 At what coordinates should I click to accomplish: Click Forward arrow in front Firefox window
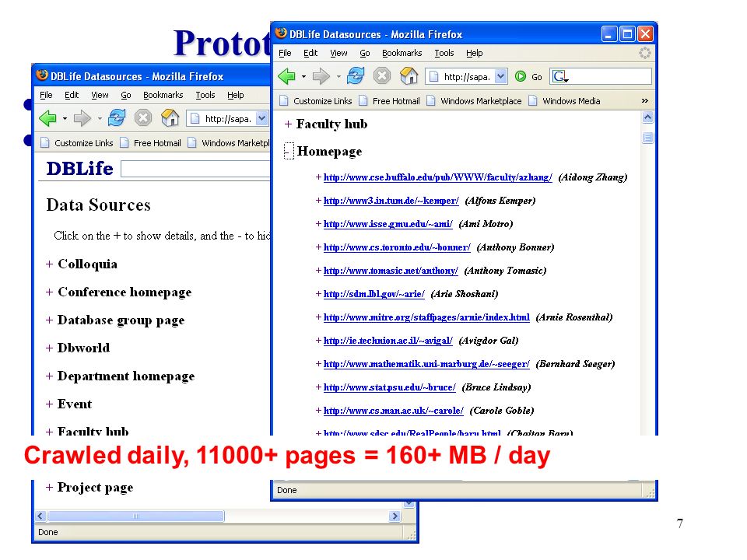[321, 76]
